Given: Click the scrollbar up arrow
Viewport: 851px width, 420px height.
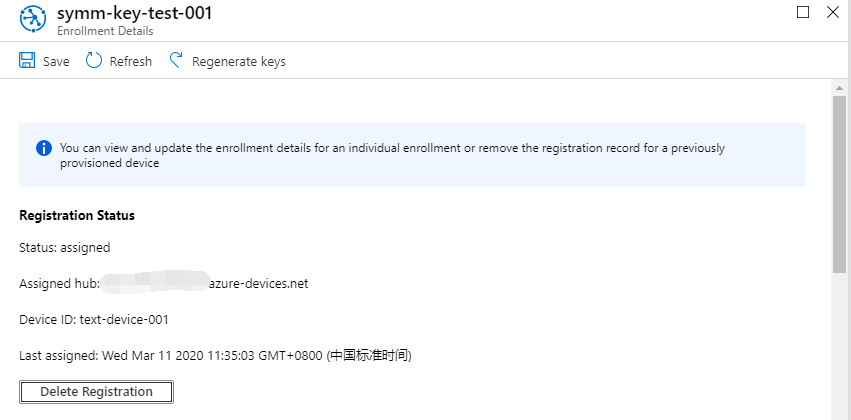Looking at the screenshot, I should (x=839, y=87).
